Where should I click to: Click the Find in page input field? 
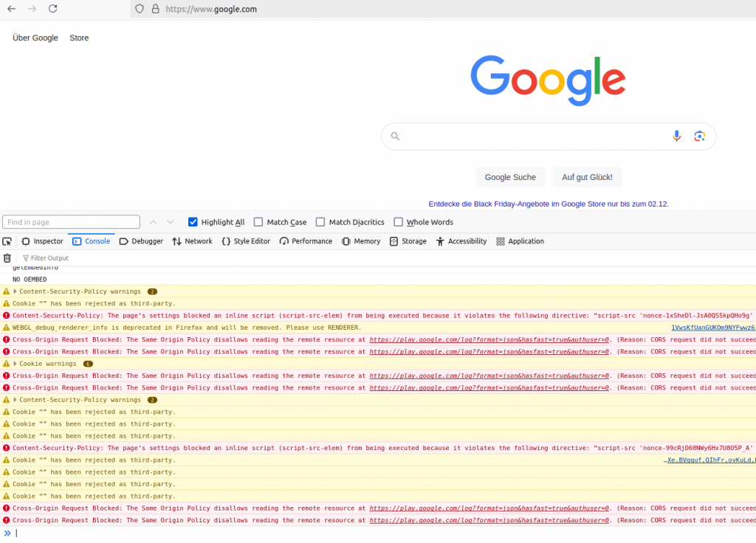pos(72,222)
